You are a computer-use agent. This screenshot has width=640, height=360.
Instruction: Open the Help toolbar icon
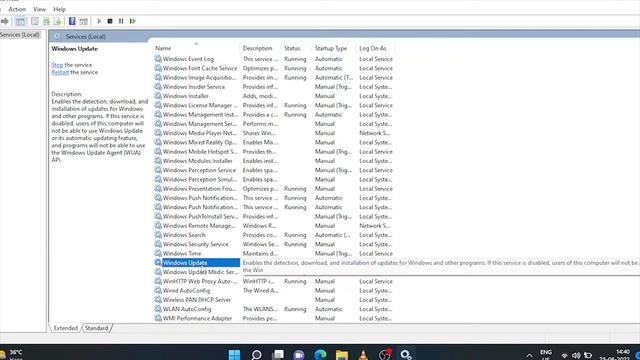coord(72,21)
